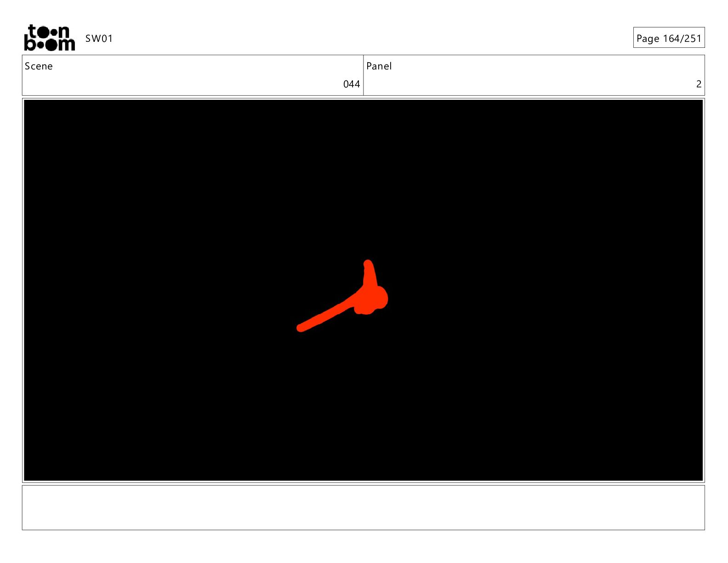
Task: Click the Toon Boom logo
Action: pos(49,38)
